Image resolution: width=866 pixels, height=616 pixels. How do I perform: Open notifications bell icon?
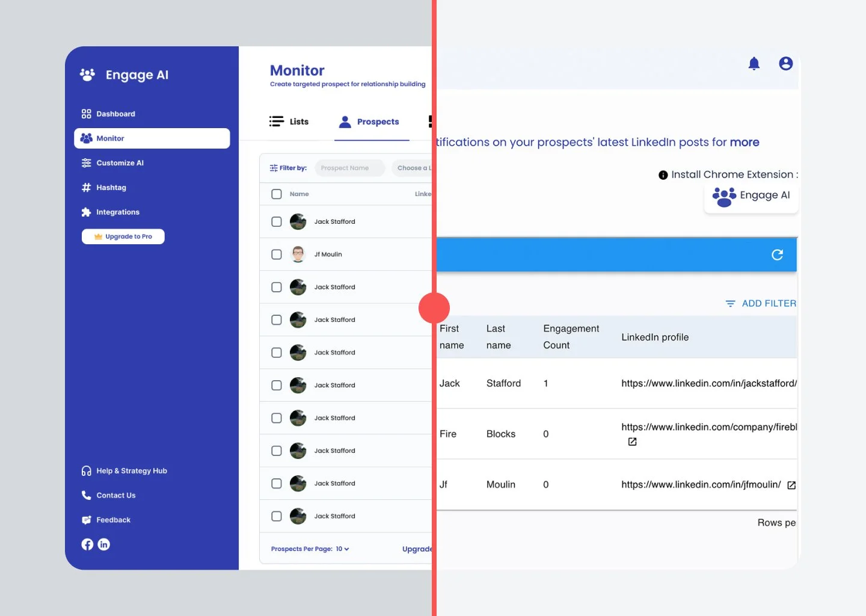click(754, 64)
